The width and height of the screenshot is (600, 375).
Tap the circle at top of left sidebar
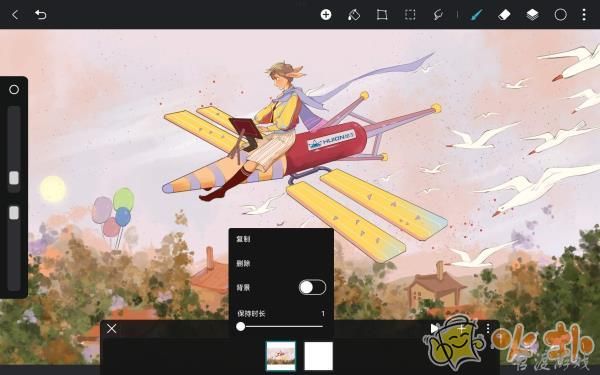tap(14, 90)
